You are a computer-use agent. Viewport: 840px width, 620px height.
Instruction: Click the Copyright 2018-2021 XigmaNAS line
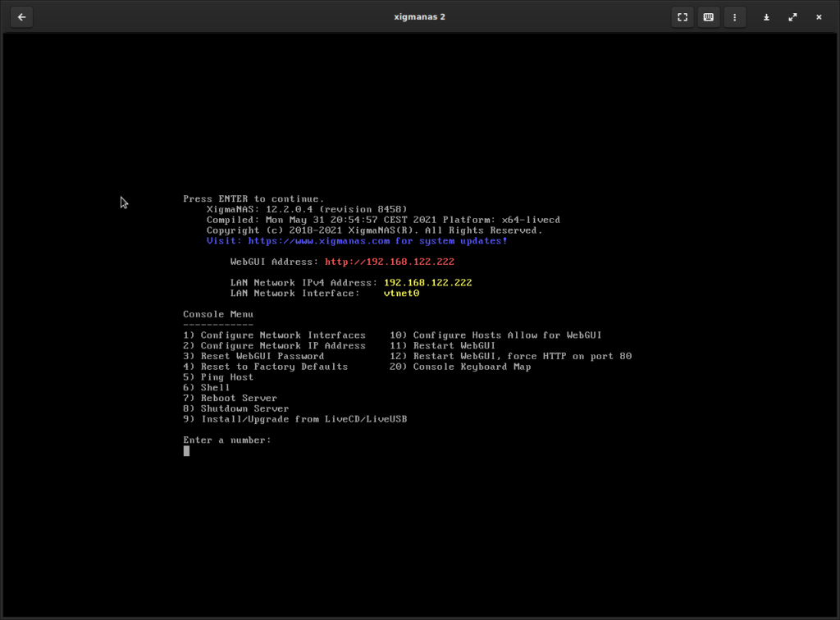tap(374, 230)
